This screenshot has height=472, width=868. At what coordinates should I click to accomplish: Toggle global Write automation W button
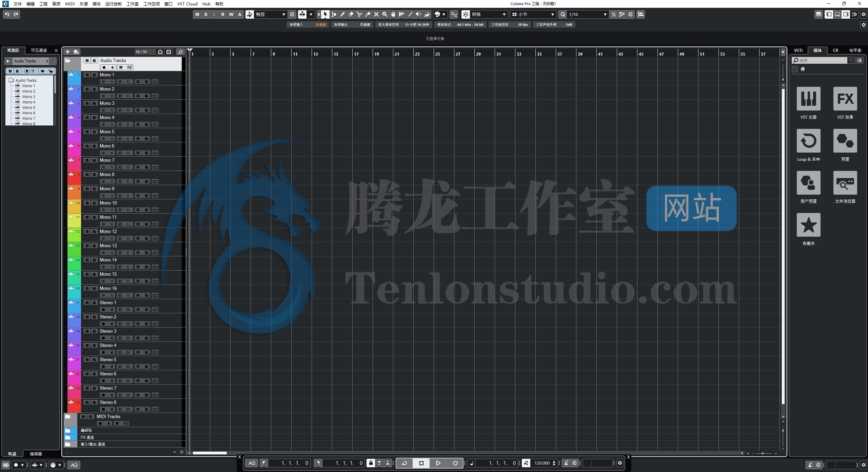pyautogui.click(x=231, y=14)
